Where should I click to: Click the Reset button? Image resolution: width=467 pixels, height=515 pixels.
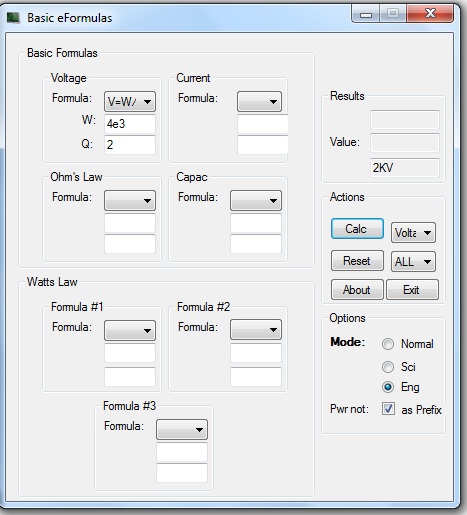[x=357, y=261]
